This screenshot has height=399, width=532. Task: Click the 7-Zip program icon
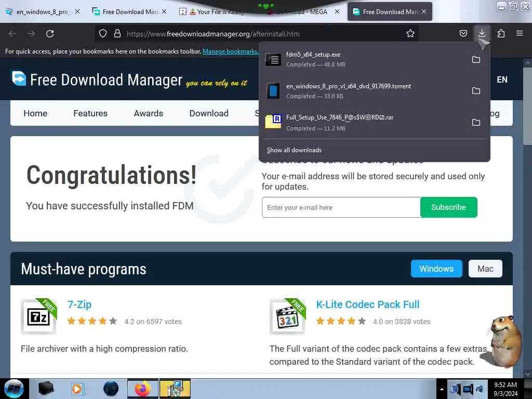pyautogui.click(x=38, y=317)
